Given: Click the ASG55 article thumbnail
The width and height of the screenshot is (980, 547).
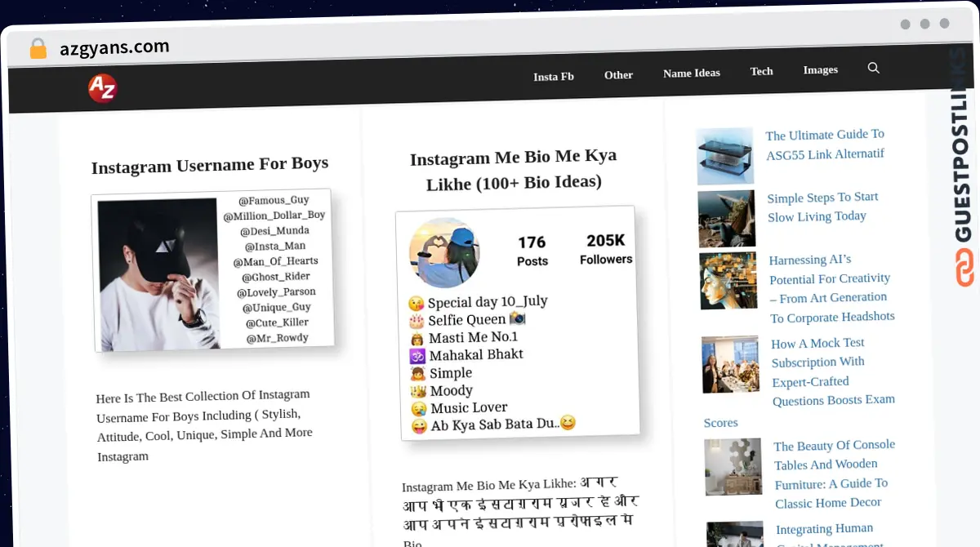Looking at the screenshot, I should pos(724,156).
